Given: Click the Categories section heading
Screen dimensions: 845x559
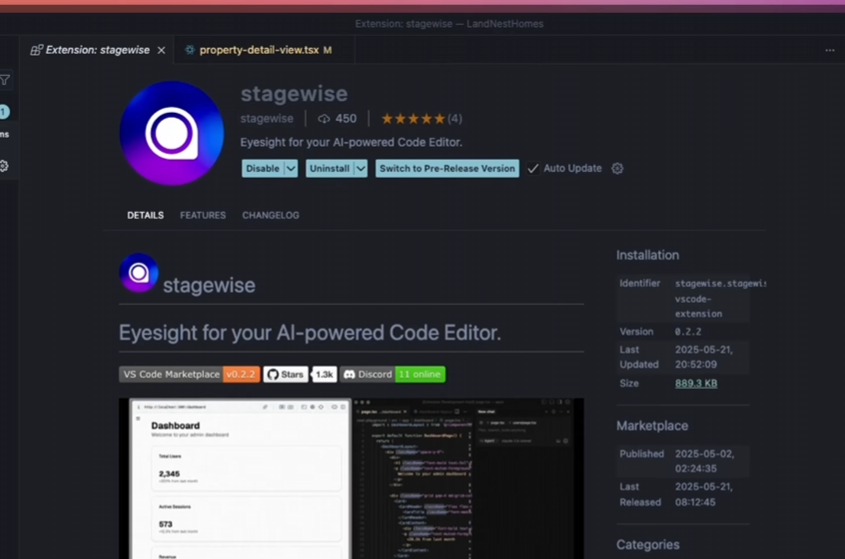Looking at the screenshot, I should (x=648, y=544).
